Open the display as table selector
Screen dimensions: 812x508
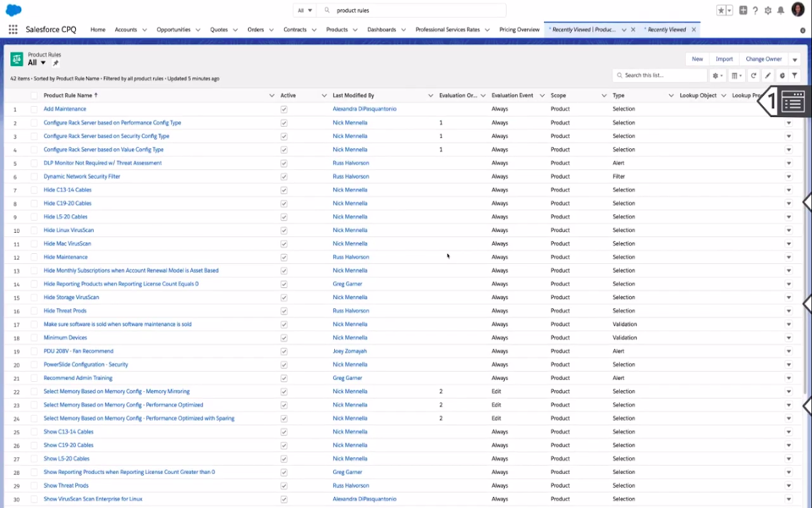tap(737, 75)
